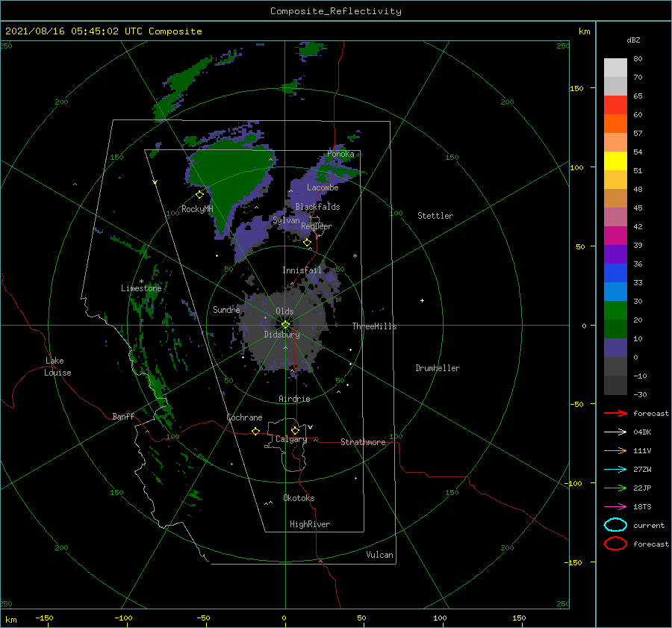
Task: Click the Innisfail city label
Action: click(302, 270)
